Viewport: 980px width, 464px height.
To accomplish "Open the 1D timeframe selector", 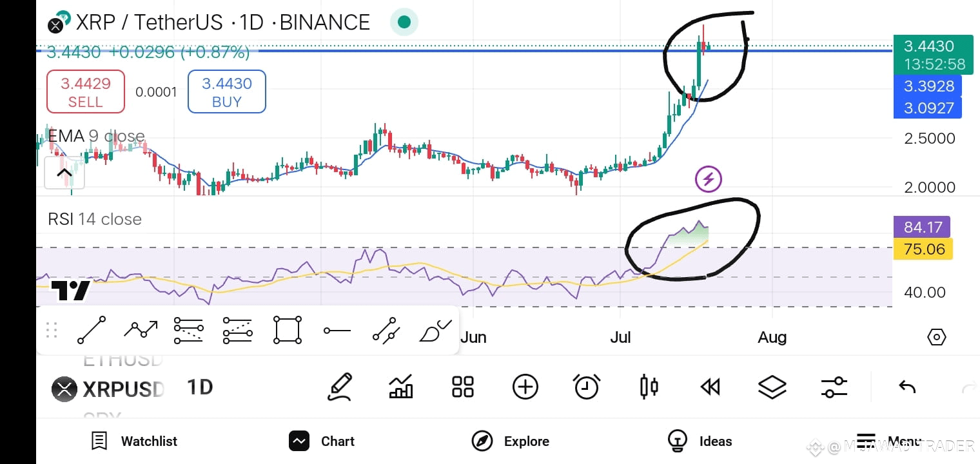I will tap(200, 387).
